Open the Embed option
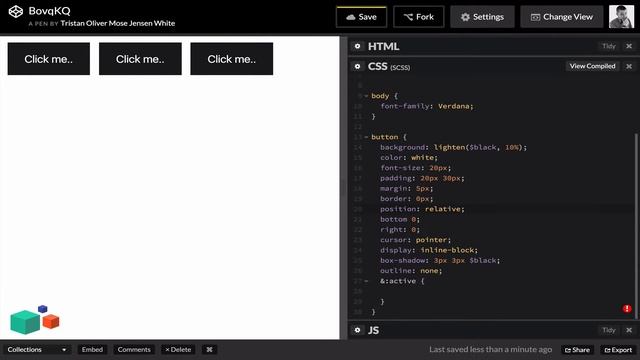Image resolution: width=640 pixels, height=360 pixels. click(x=92, y=349)
